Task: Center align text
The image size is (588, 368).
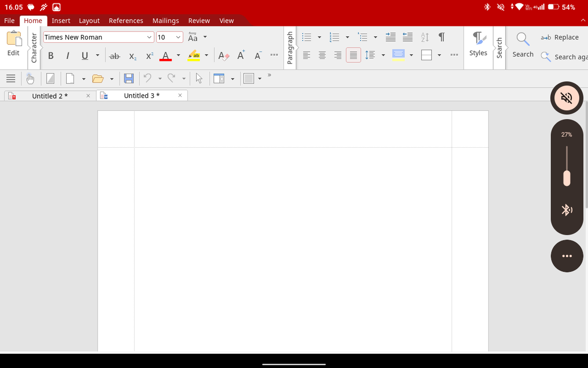Action: (x=323, y=55)
